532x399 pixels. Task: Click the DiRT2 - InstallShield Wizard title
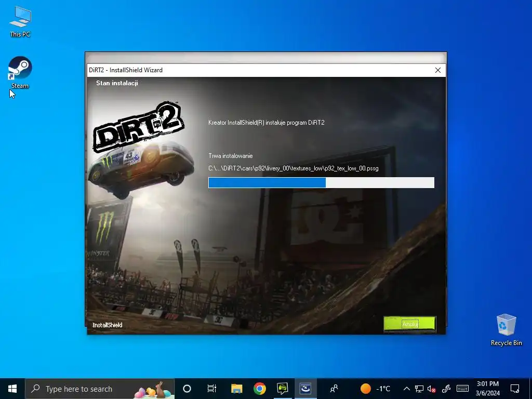point(126,70)
